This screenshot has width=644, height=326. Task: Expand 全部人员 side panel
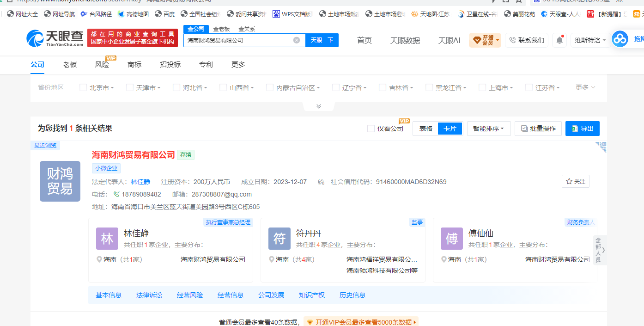pos(599,250)
